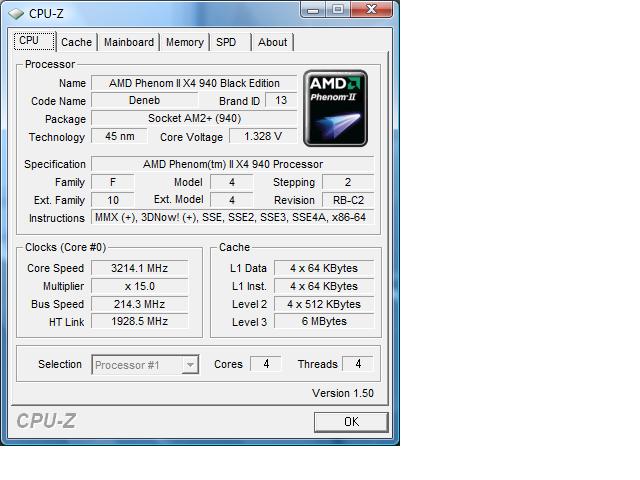Click the Core Voltage value '1.328 V'

(263, 136)
